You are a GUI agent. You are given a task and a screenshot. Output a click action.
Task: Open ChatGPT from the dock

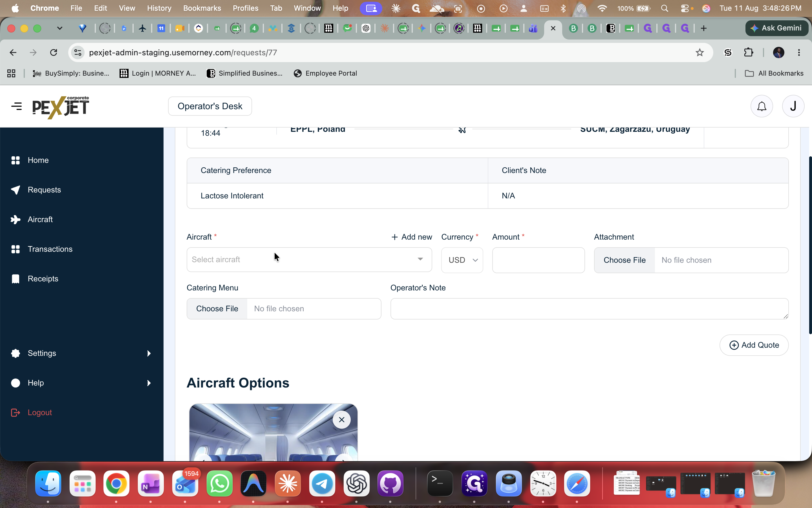coord(356,483)
